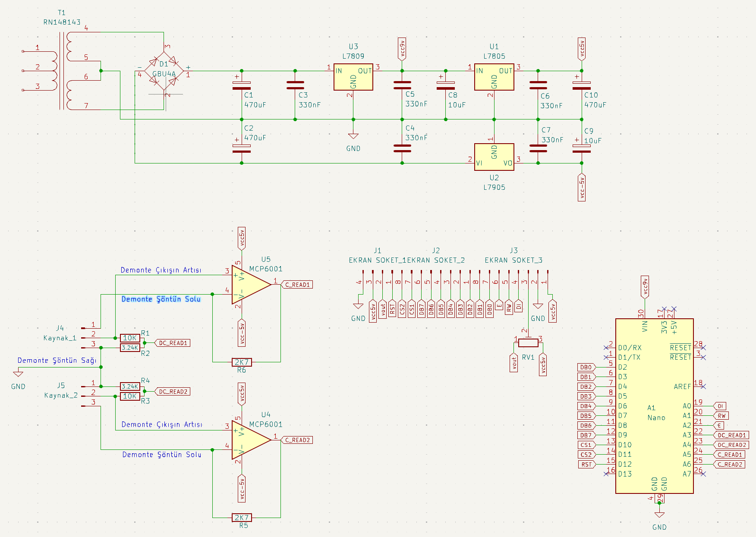Select the R3 10K resistor
This screenshot has width=756, height=537.
click(130, 396)
